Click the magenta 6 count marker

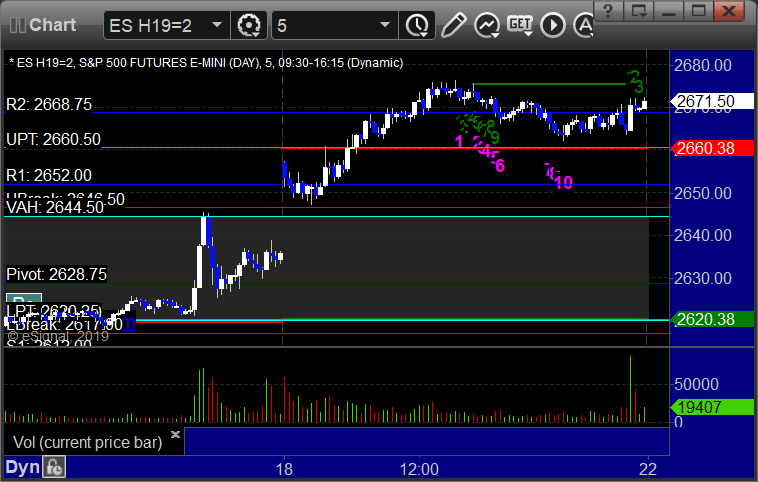(500, 166)
